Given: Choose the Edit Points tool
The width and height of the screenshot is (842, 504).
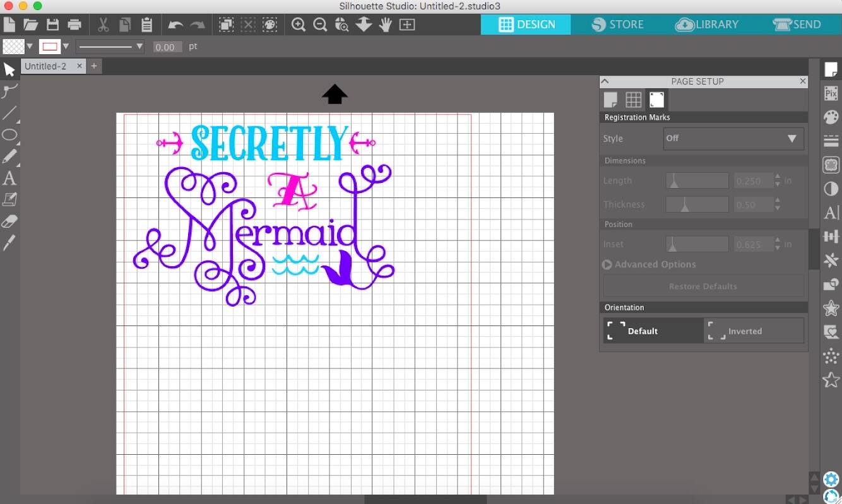Looking at the screenshot, I should (x=9, y=91).
